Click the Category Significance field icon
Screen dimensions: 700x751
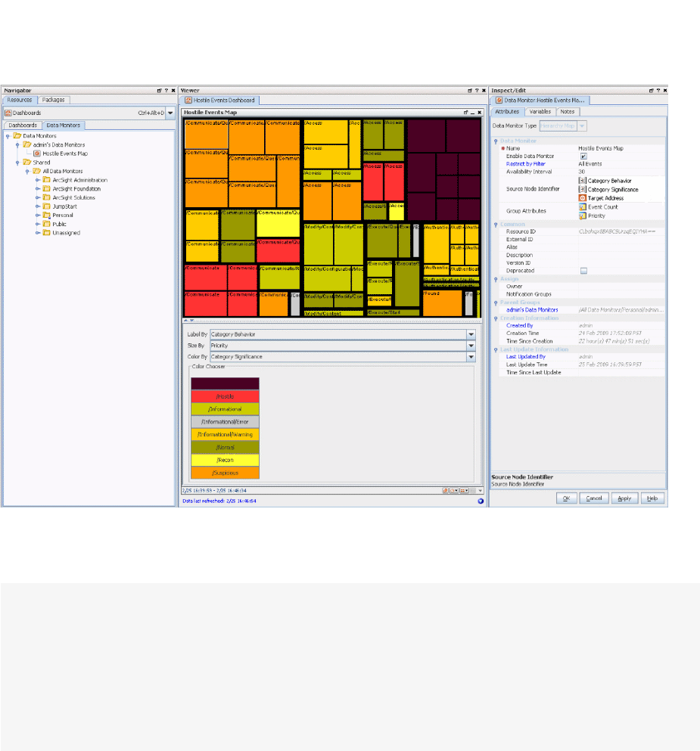[582, 189]
